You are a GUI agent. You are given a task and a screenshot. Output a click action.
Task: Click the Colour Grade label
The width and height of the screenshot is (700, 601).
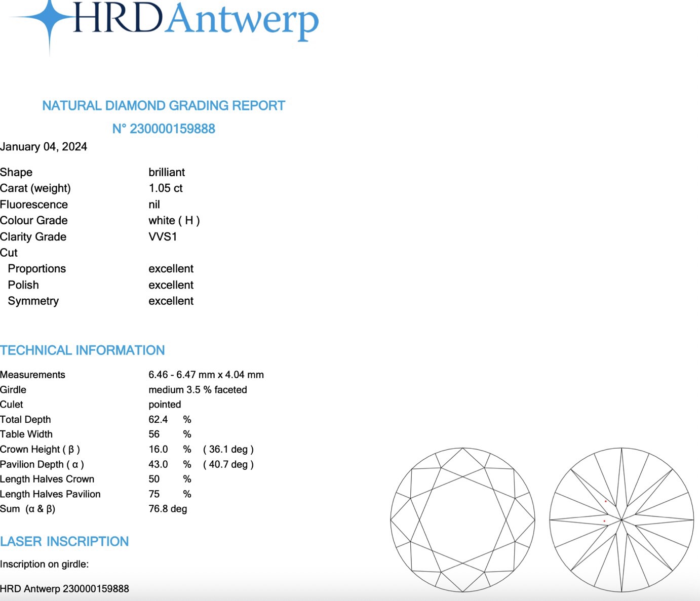34,220
